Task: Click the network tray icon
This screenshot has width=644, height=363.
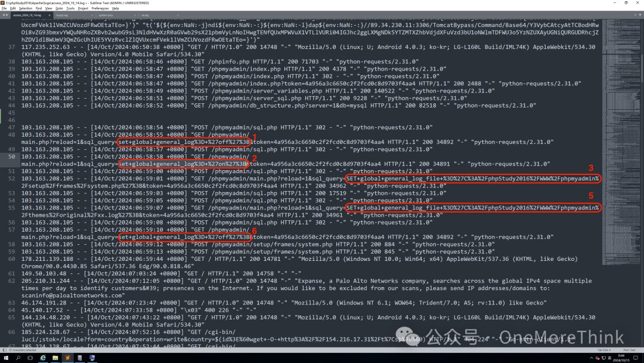Action: coord(603,358)
